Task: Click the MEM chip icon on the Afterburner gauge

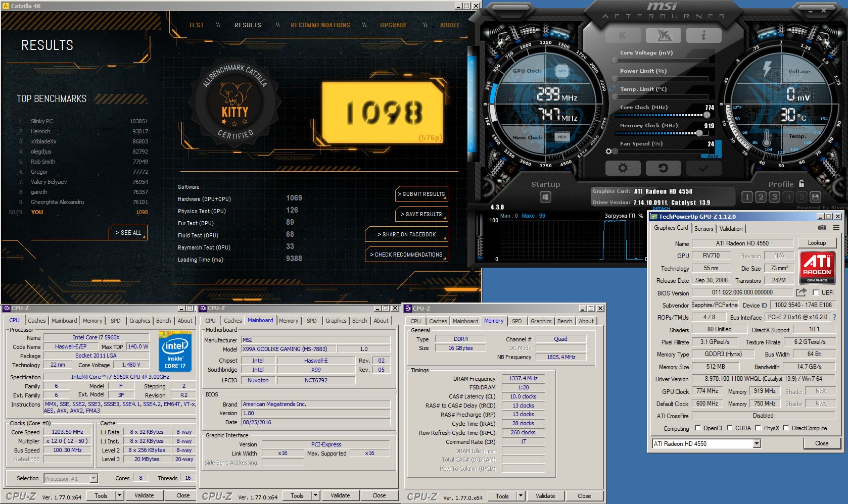Action: (x=562, y=137)
